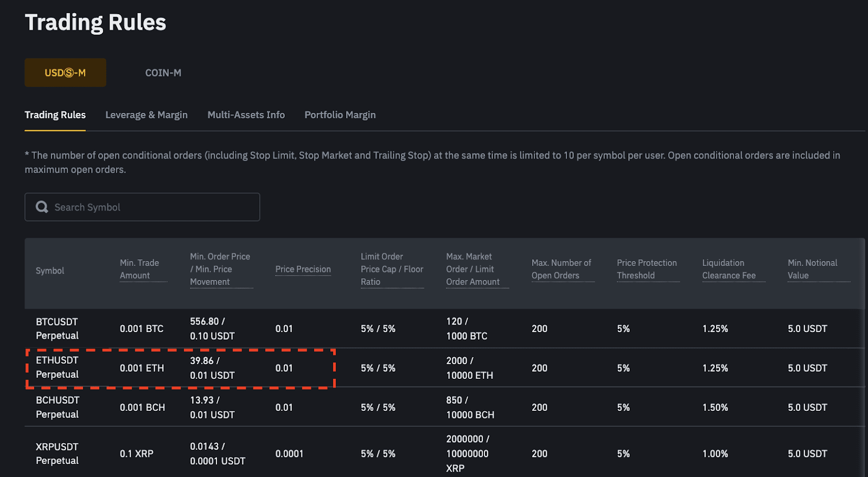Click the Max. Number of Open Orders header

[561, 269]
